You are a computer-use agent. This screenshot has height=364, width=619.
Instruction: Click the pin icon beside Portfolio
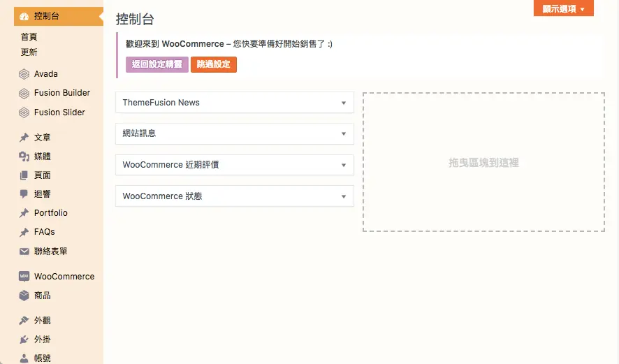pos(24,213)
